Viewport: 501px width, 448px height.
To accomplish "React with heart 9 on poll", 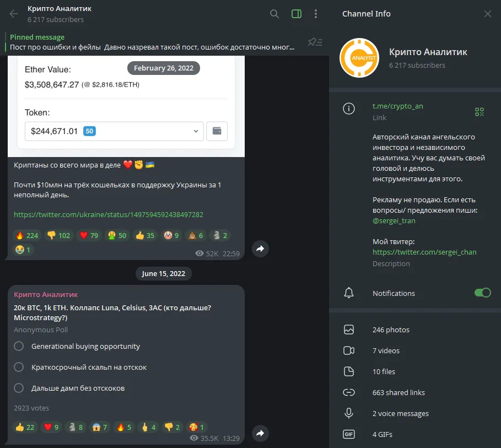I will click(x=51, y=427).
